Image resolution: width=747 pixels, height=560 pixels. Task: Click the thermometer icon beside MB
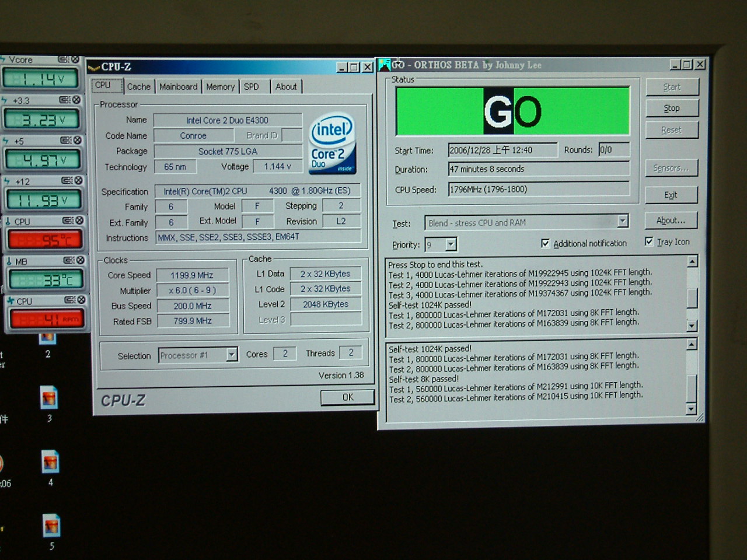coord(9,261)
